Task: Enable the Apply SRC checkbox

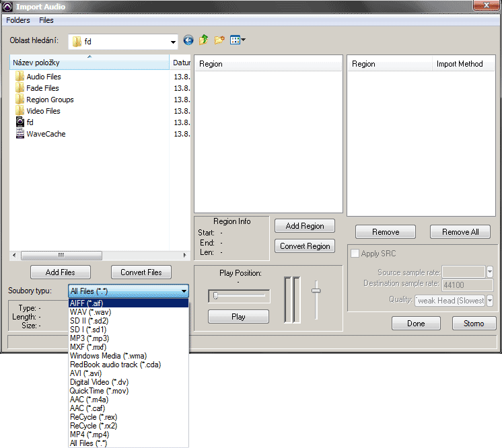Action: [x=355, y=254]
